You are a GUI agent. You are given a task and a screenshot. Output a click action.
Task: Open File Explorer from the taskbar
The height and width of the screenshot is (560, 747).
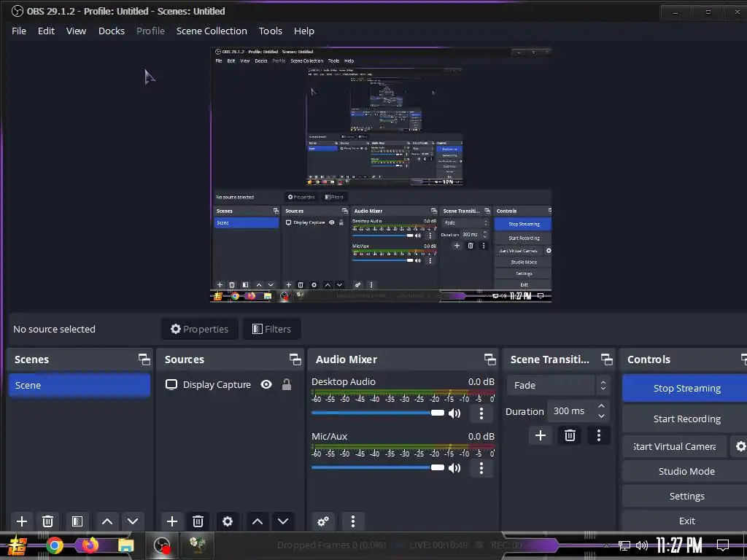pos(125,545)
